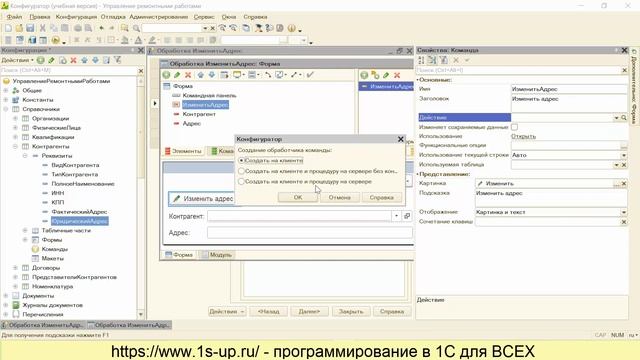The height and width of the screenshot is (360, 640).
Task: Click the Сочетание клавиш input field
Action: [548, 222]
